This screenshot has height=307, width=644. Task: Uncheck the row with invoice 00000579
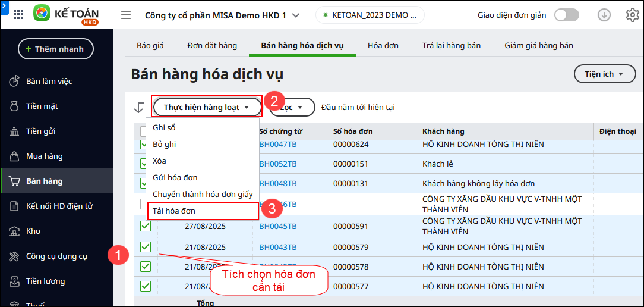tap(146, 247)
